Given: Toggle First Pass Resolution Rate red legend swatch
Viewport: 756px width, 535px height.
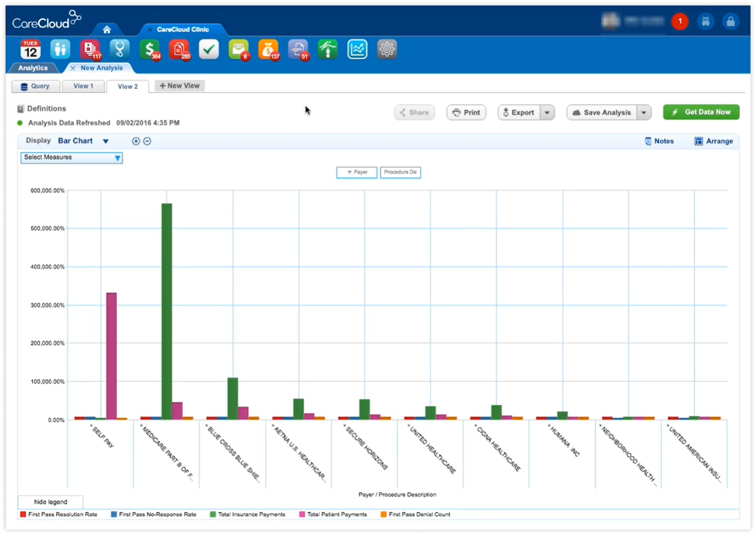Looking at the screenshot, I should tap(23, 515).
